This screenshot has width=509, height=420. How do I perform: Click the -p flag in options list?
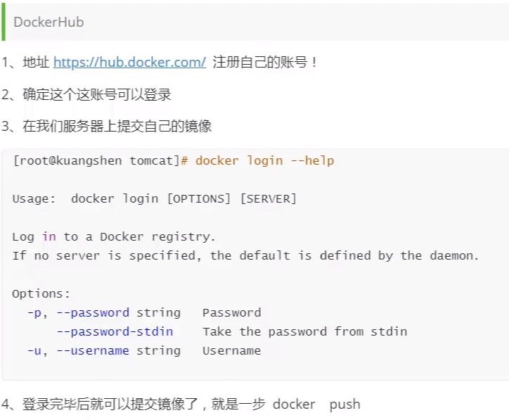coord(34,312)
